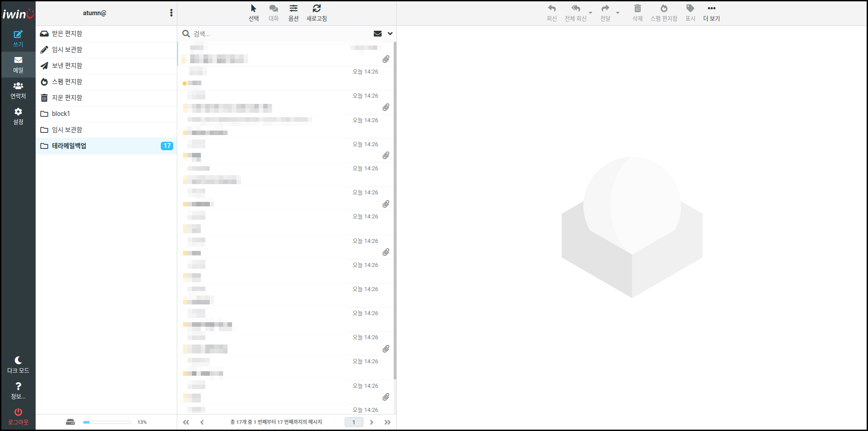This screenshot has width=868, height=431.
Task: Open the message with the yellow dot
Action: (x=285, y=78)
